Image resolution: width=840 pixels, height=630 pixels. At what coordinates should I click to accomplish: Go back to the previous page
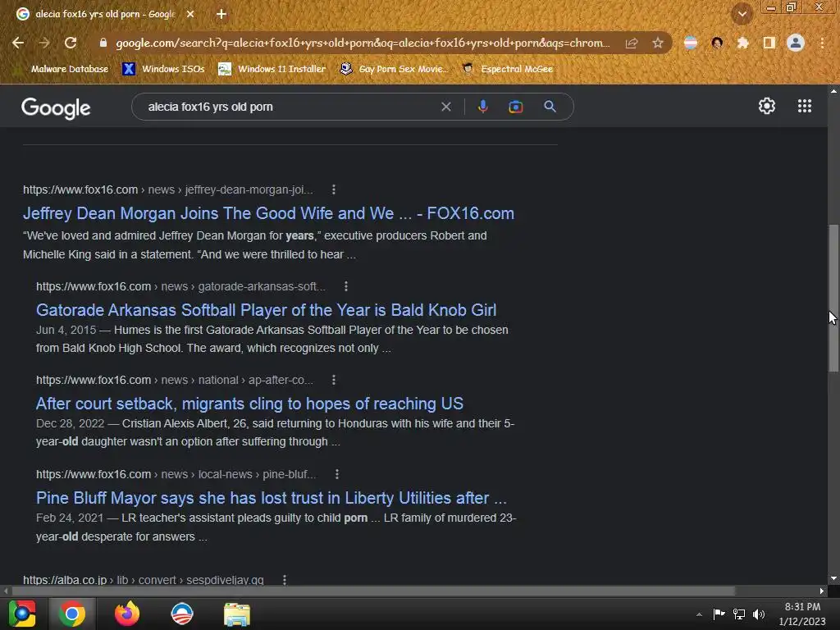(x=18, y=43)
